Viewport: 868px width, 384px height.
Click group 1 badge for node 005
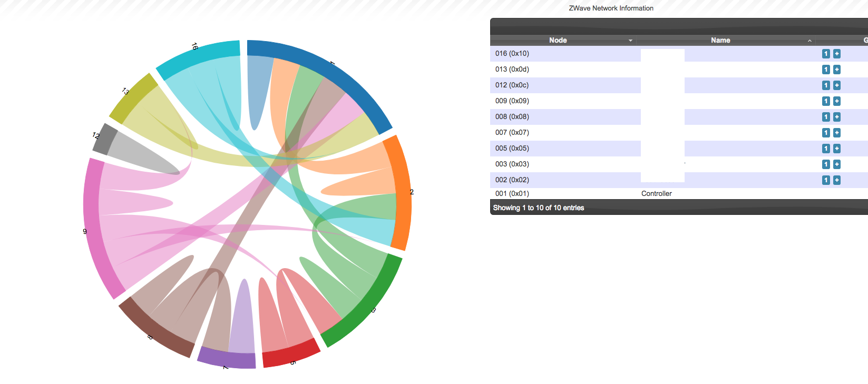pyautogui.click(x=826, y=149)
